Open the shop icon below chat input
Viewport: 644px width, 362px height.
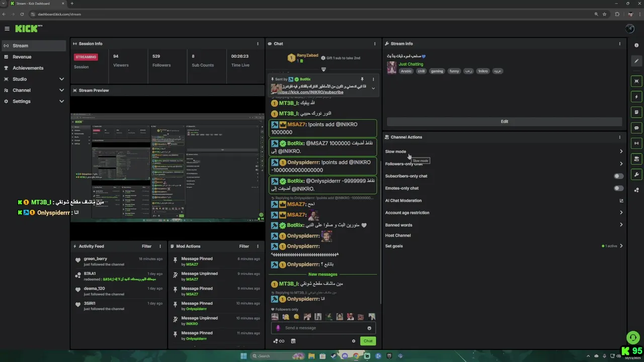tap(293, 341)
